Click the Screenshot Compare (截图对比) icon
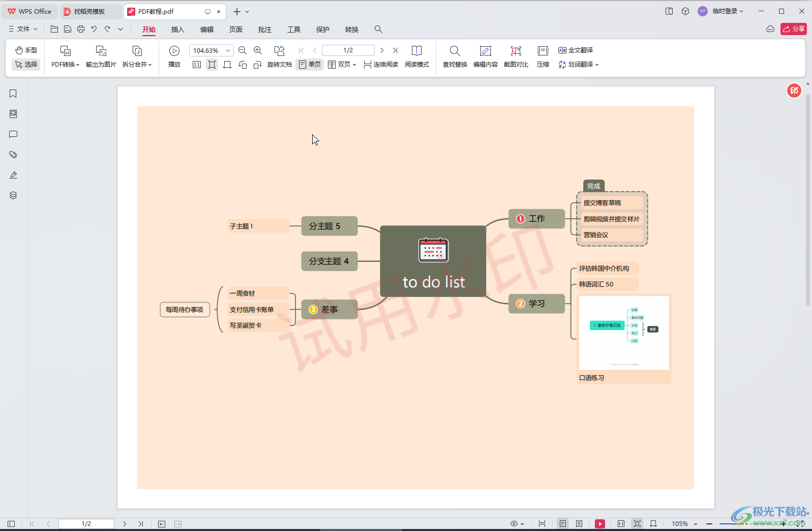 point(516,51)
